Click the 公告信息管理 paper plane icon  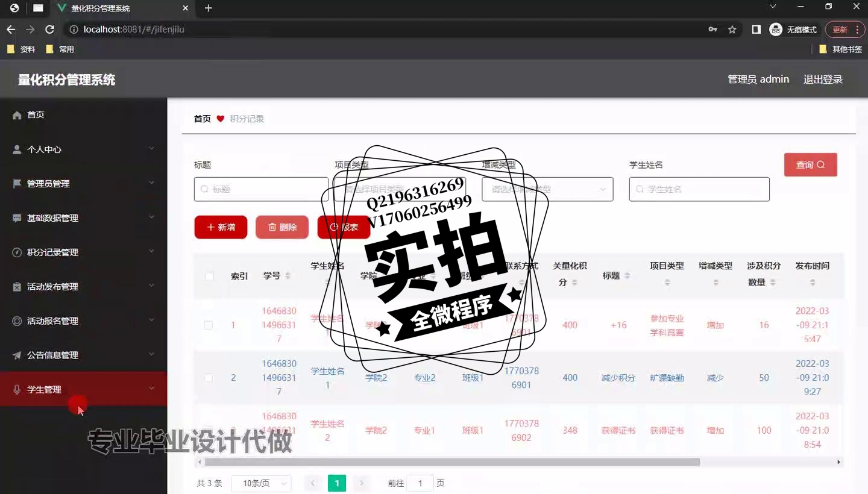(17, 355)
